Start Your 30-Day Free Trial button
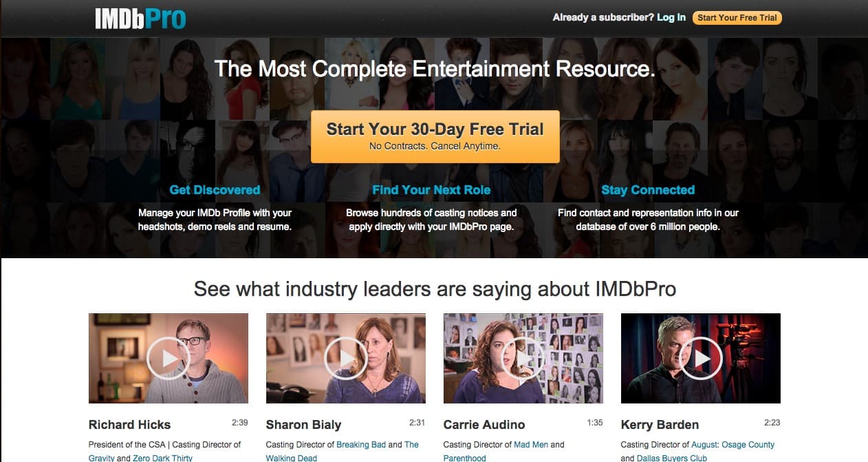Screen dimensions: 868x462 tap(435, 136)
